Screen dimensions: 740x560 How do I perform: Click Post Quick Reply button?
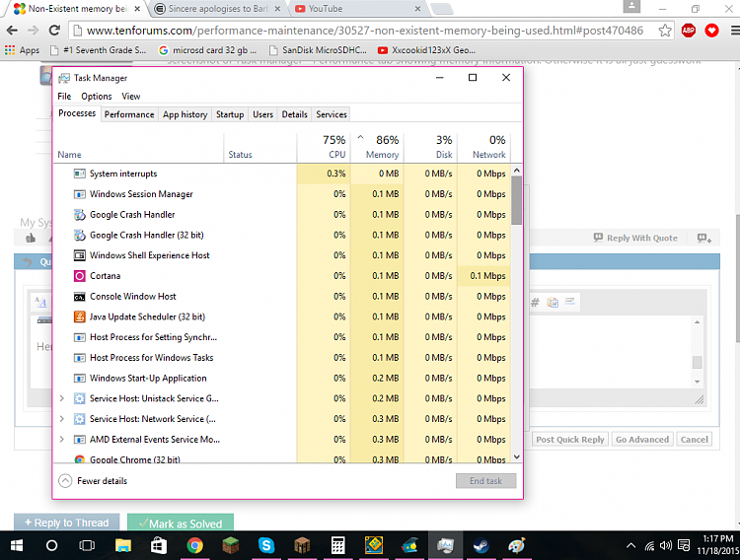pos(569,439)
